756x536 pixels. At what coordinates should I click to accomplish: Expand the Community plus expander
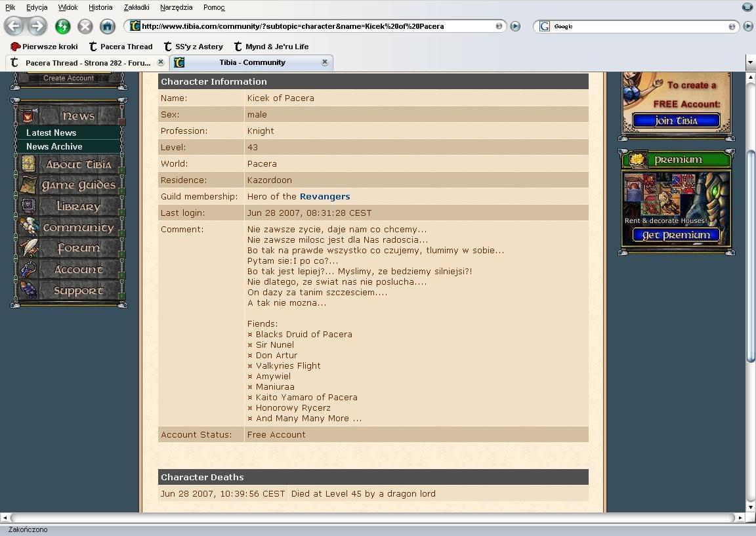pyautogui.click(x=121, y=234)
